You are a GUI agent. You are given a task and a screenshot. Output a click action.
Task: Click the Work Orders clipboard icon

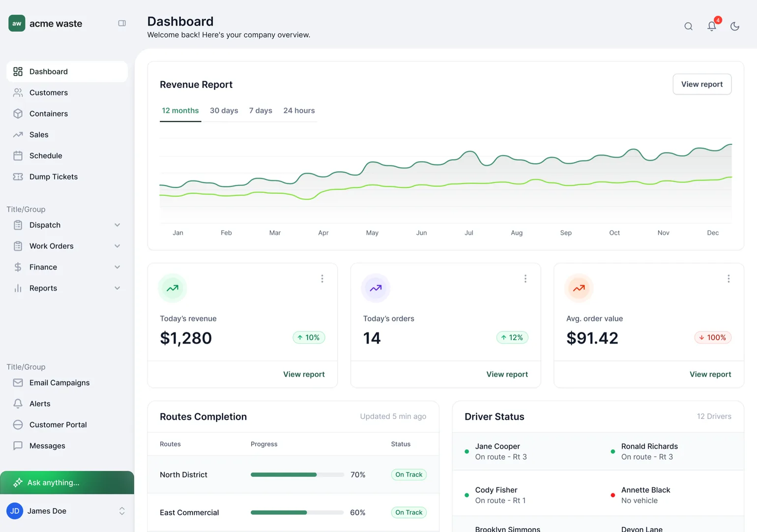coord(18,246)
